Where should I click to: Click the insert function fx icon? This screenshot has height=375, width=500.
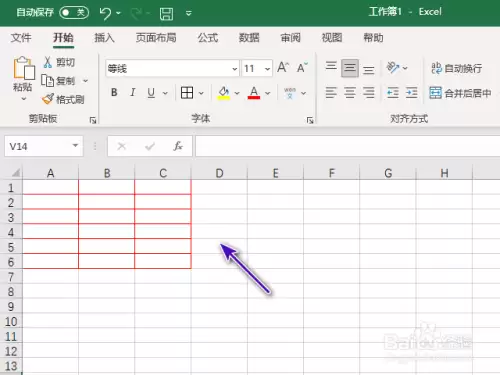tap(178, 146)
